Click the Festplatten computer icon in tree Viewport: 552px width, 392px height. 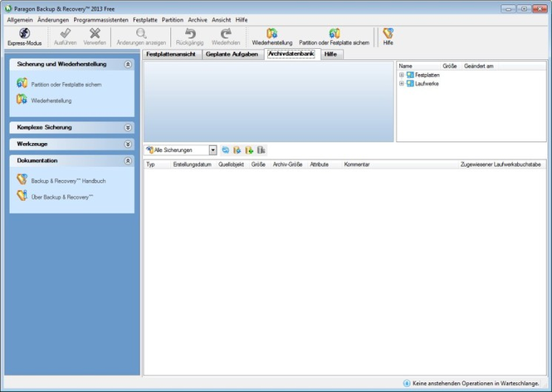[x=410, y=75]
